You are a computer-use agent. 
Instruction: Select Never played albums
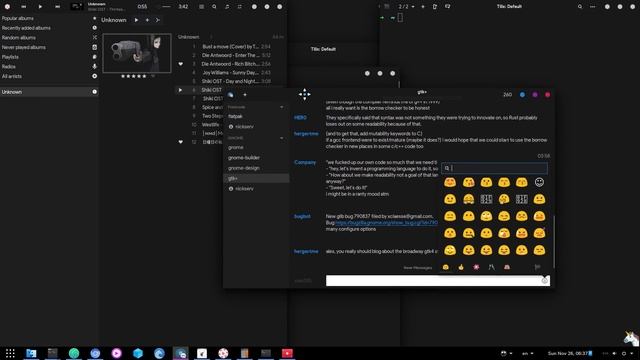(x=48, y=47)
